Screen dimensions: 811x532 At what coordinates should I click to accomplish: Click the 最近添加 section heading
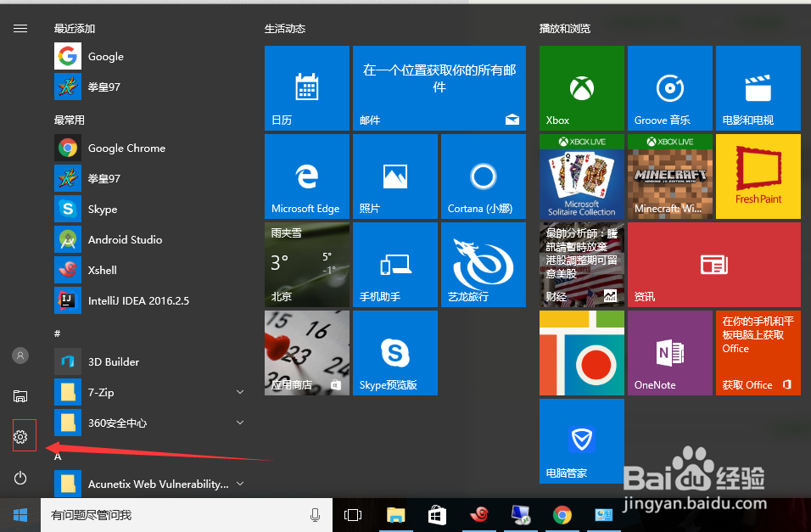[75, 29]
